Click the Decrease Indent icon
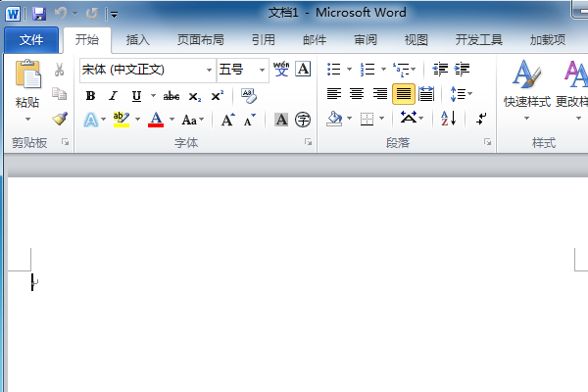Screen dimensions: 588x392 (440, 70)
